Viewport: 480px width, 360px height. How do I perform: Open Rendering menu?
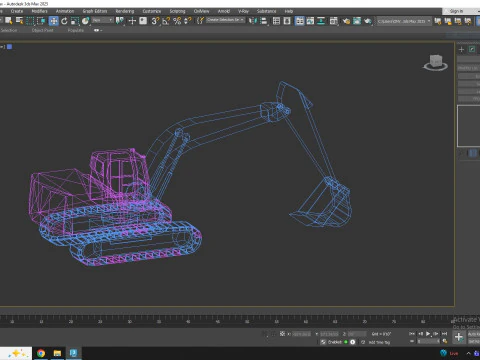coord(125,11)
